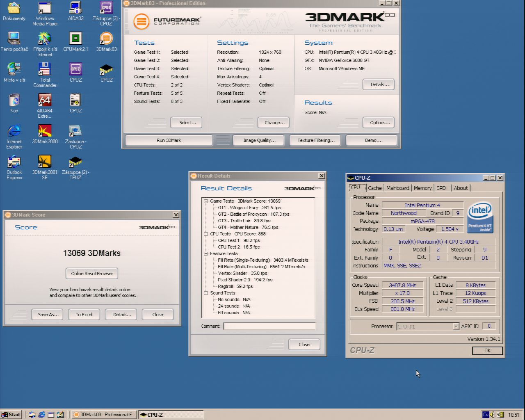
Task: Launch 3DMark03 desktop shortcut
Action: coord(106,42)
